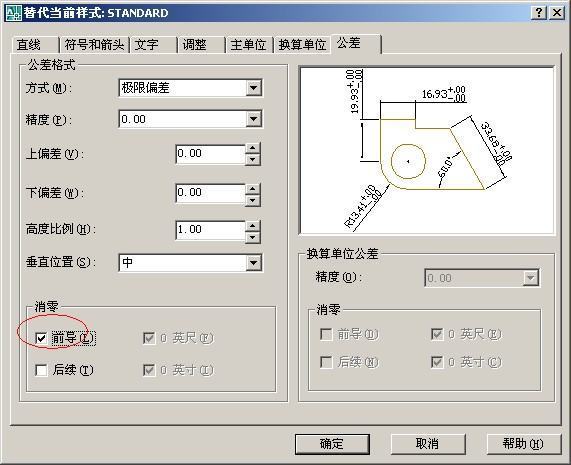
Task: Open the 符号和箭头 tab
Action: click(94, 45)
